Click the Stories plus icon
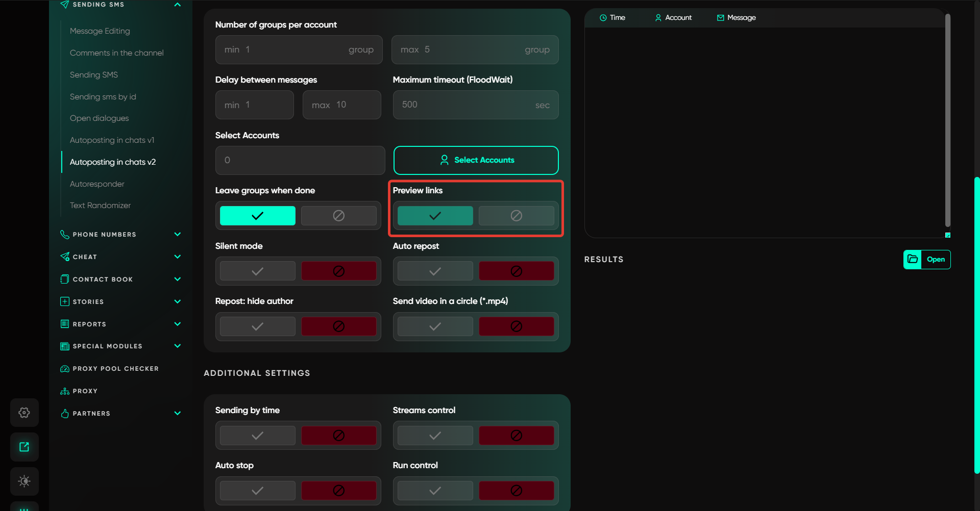980x511 pixels. pyautogui.click(x=65, y=301)
